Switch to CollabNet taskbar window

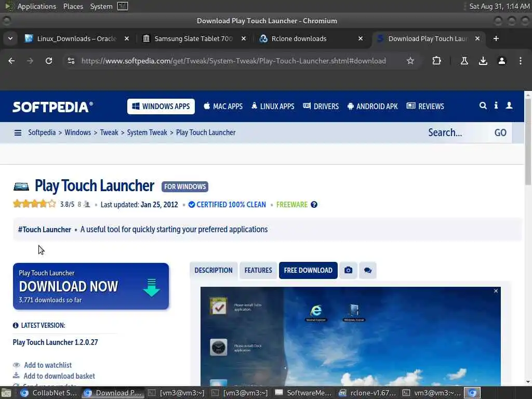click(x=48, y=393)
